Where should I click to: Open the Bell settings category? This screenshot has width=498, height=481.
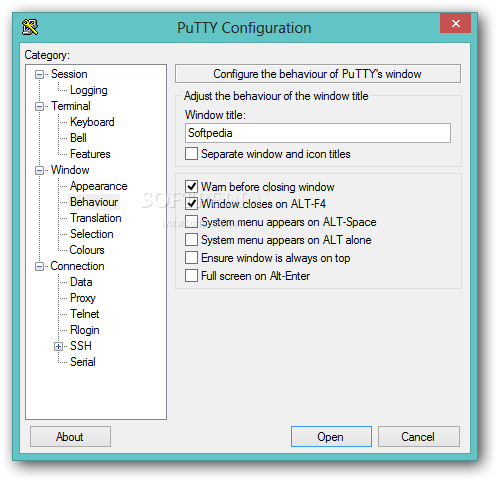[x=78, y=138]
